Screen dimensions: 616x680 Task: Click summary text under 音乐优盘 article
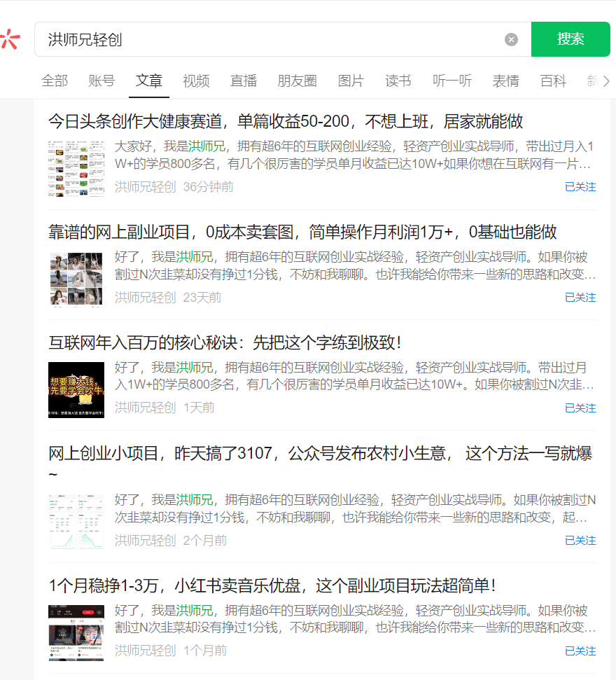(355, 619)
